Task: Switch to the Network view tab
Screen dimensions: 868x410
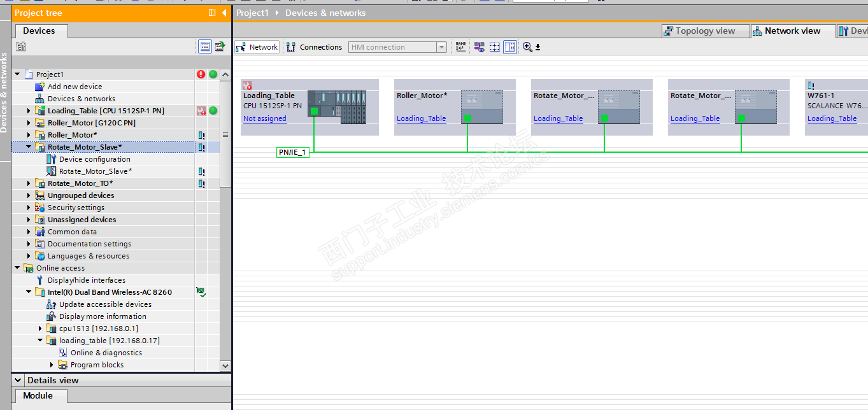Action: click(x=792, y=31)
